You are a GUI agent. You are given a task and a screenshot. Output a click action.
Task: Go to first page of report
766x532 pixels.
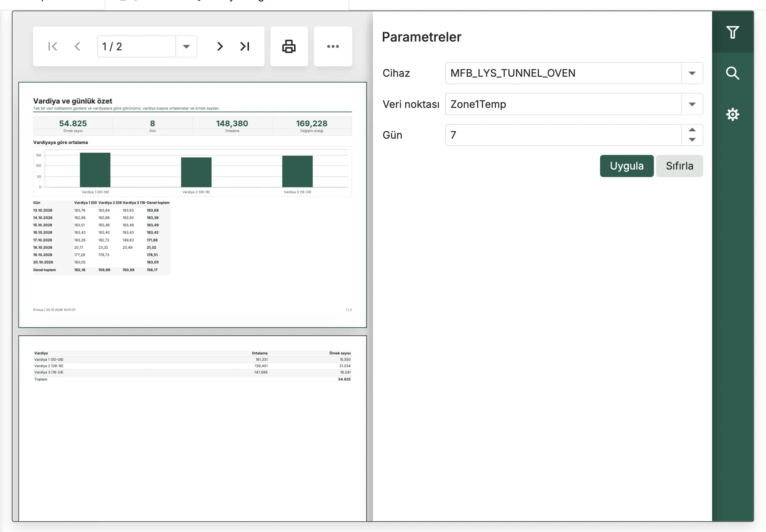pyautogui.click(x=53, y=46)
